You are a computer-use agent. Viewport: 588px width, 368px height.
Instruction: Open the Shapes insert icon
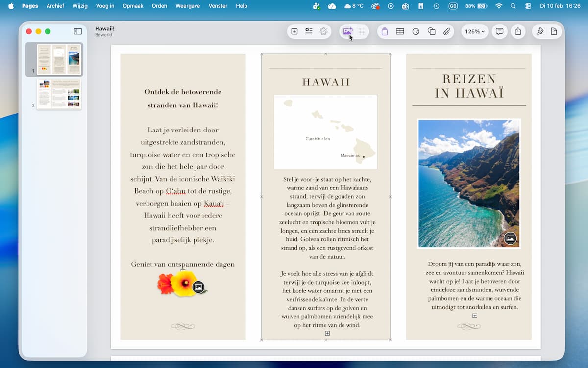(431, 31)
